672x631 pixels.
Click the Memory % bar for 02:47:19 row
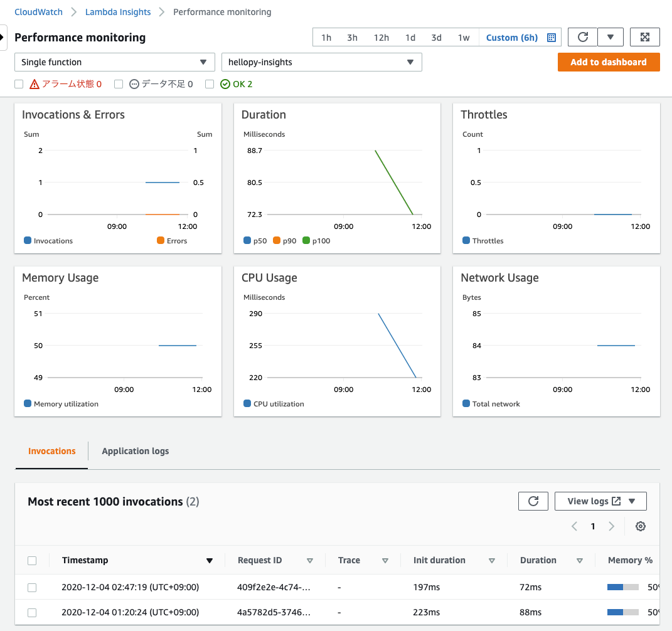coord(622,588)
